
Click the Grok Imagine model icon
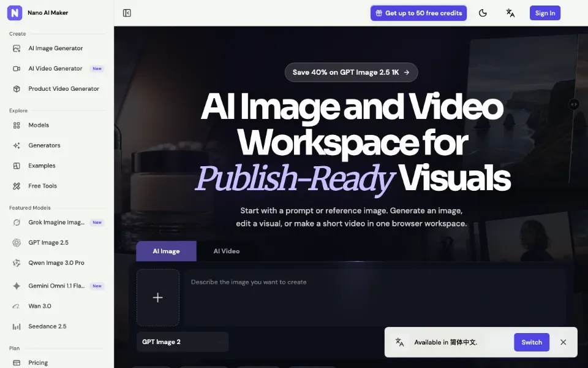pyautogui.click(x=17, y=223)
